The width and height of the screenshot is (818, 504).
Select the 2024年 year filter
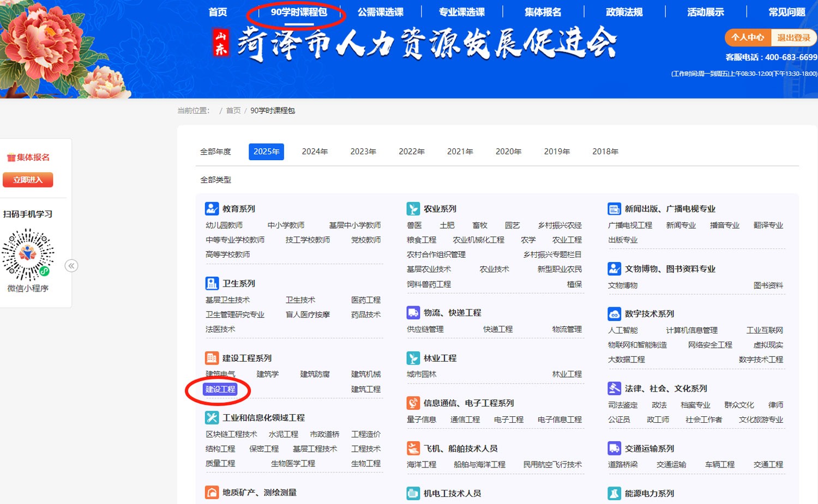coord(315,151)
